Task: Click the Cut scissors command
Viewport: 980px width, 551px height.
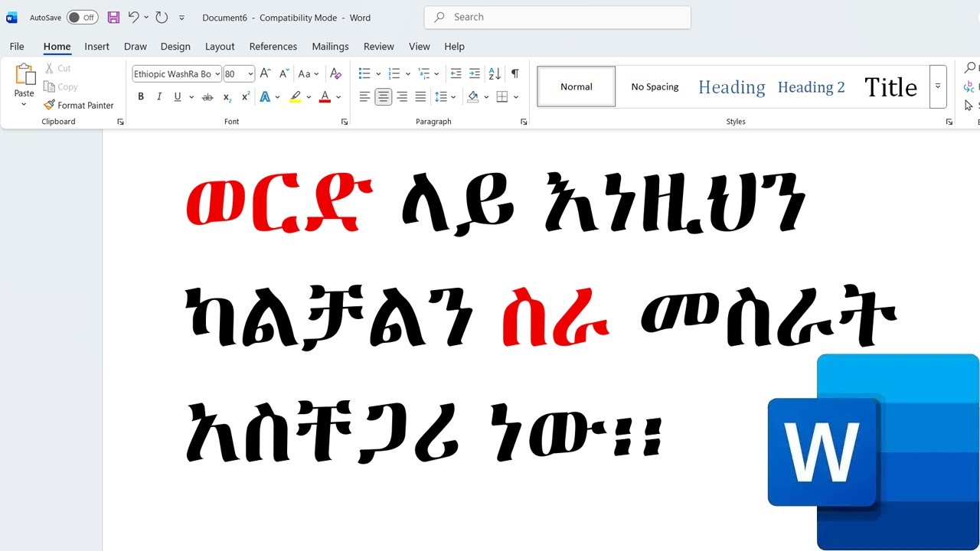Action: 57,68
